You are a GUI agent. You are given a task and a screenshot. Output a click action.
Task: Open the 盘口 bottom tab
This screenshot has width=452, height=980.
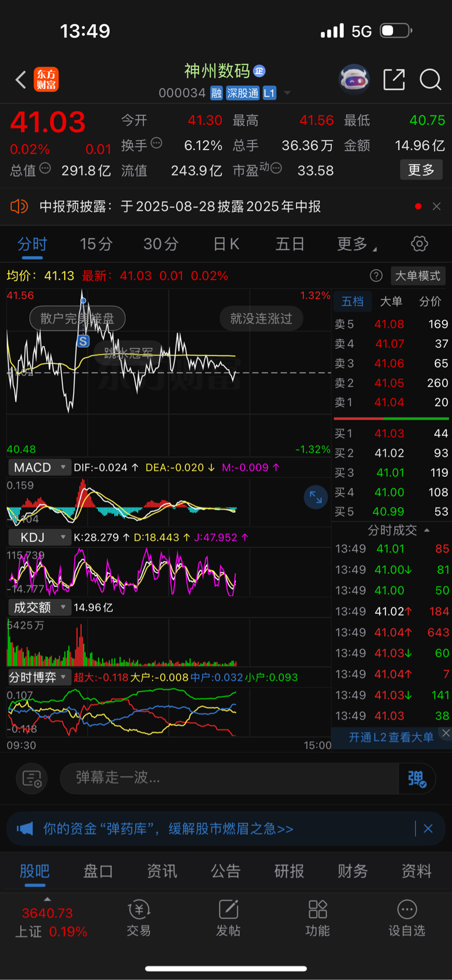point(98,871)
